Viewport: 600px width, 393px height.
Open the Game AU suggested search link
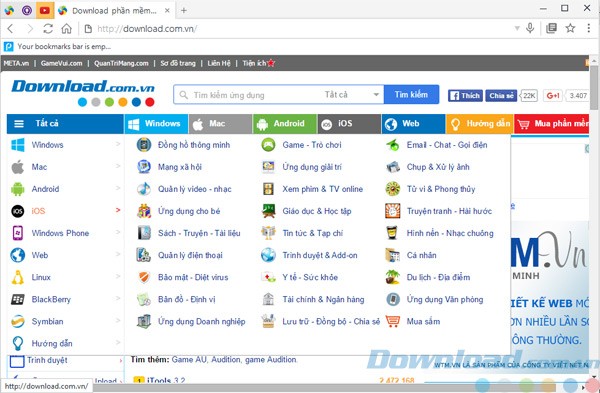click(190, 360)
